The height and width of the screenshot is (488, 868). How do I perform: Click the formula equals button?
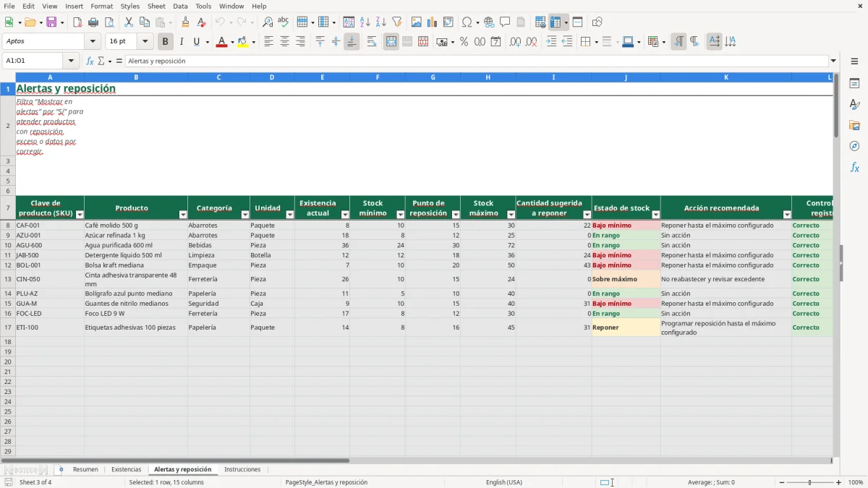coord(119,61)
